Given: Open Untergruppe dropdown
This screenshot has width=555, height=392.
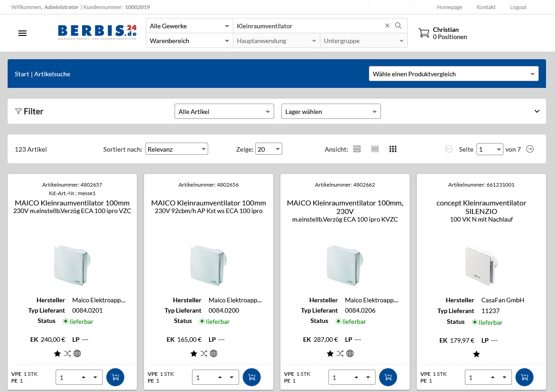Looking at the screenshot, I should coord(364,41).
